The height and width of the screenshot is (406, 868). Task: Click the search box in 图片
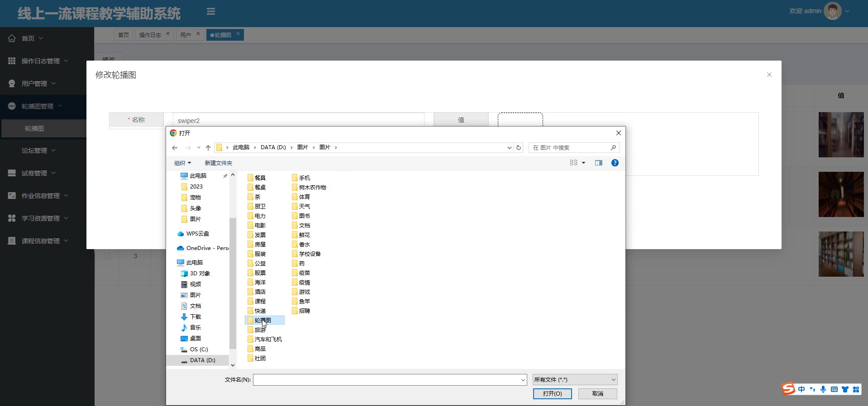570,148
